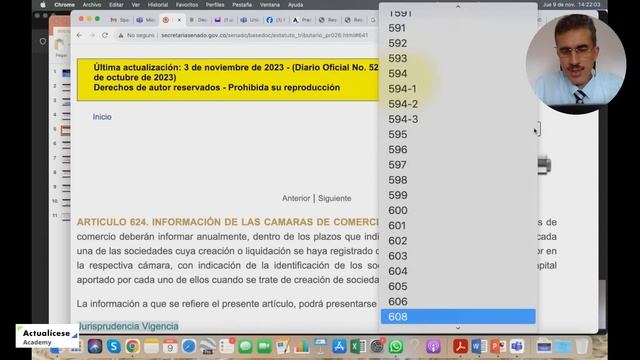
Task: Open PowerPoint in the dock
Action: (498, 347)
